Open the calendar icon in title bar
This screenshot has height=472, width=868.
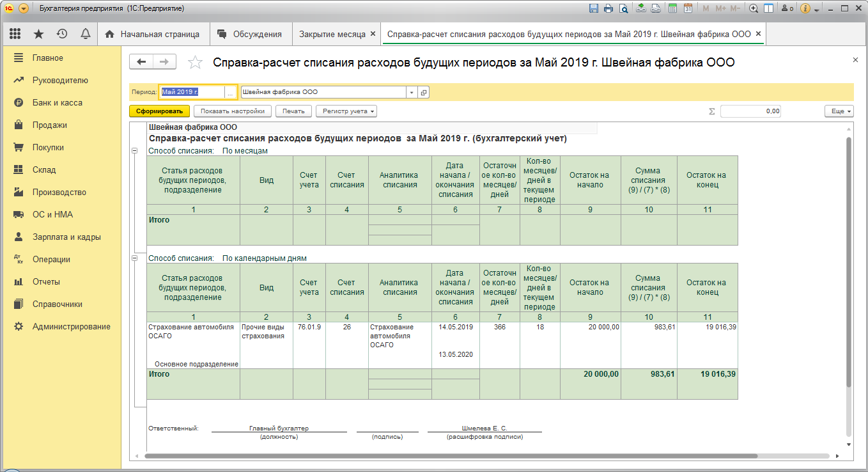tap(688, 9)
